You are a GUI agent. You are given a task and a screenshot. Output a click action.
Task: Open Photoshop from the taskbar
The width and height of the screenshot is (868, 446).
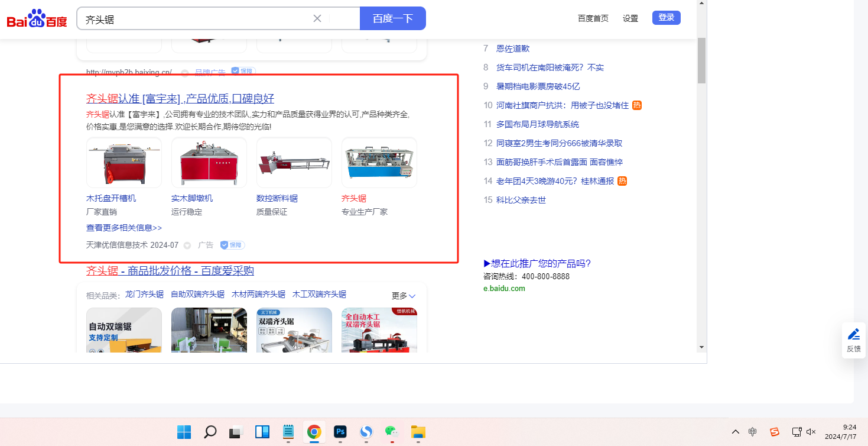[x=340, y=432]
